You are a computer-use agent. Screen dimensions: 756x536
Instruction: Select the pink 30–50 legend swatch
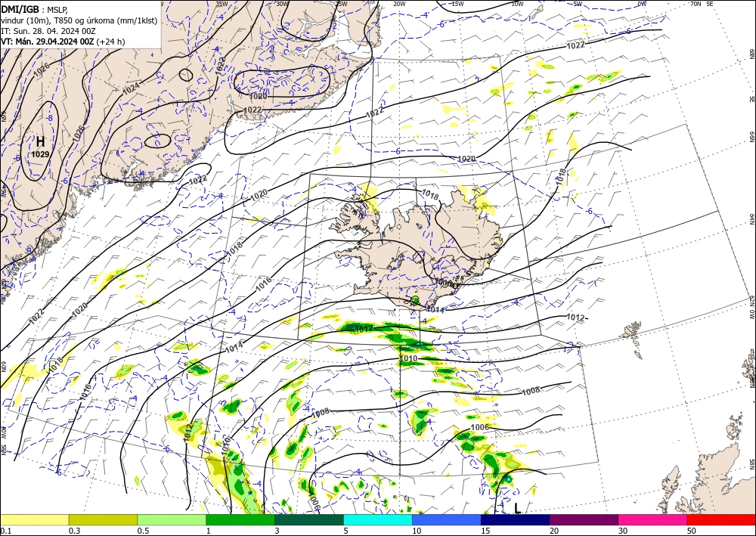coord(653,519)
